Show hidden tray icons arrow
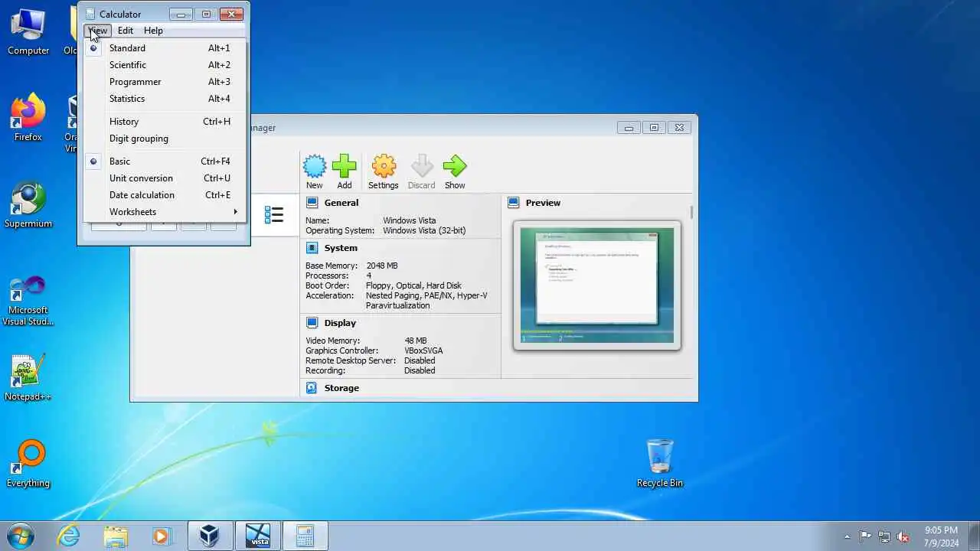This screenshot has height=551, width=980. 847,536
